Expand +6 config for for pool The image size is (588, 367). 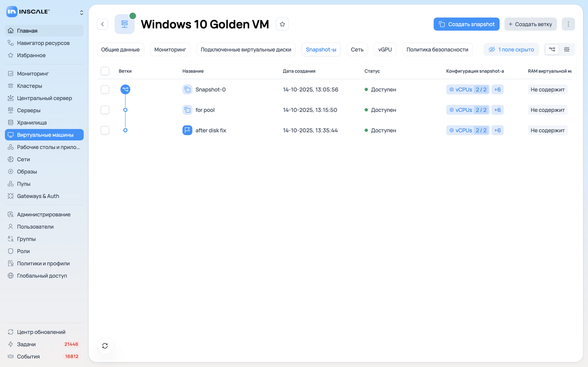pos(497,110)
